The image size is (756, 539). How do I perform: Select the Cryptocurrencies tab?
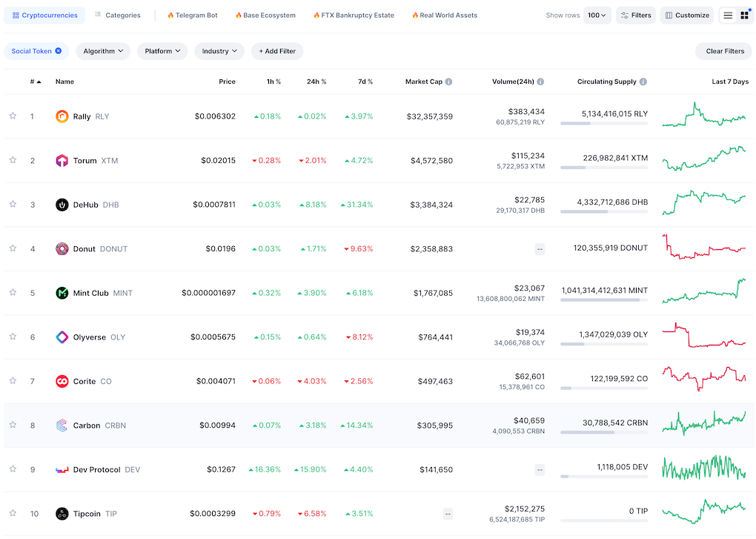pos(44,16)
